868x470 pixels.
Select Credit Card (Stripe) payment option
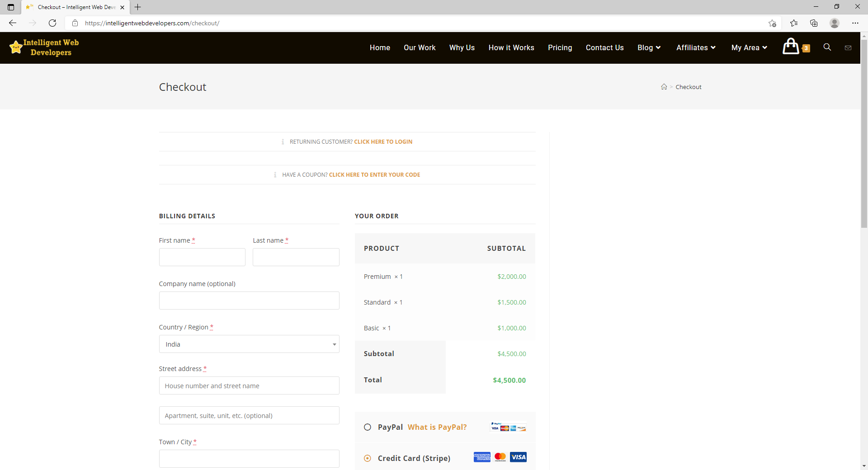click(x=367, y=458)
